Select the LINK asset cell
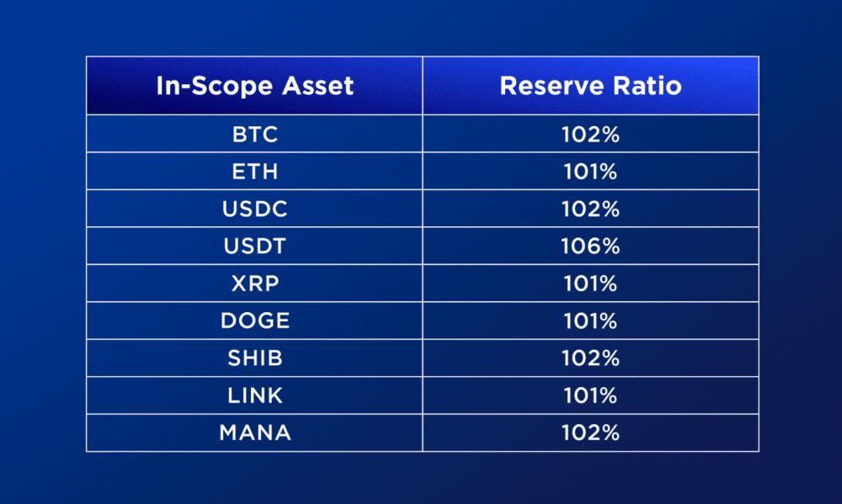842x504 pixels. pyautogui.click(x=254, y=395)
